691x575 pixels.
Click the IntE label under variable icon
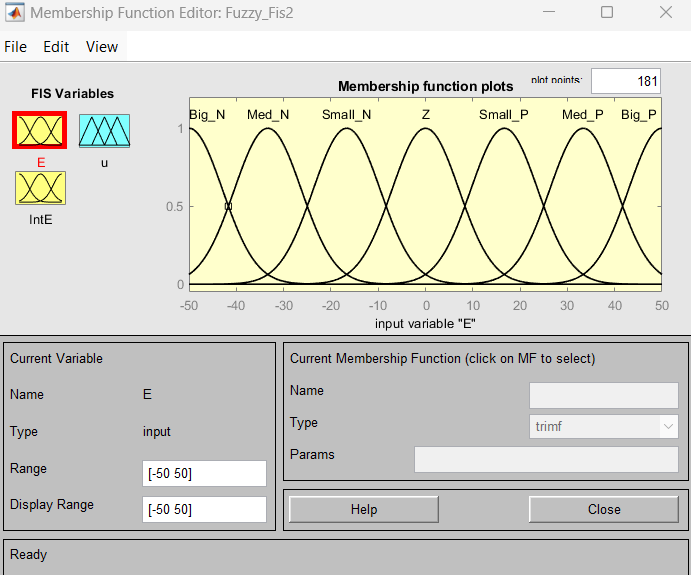(41, 219)
